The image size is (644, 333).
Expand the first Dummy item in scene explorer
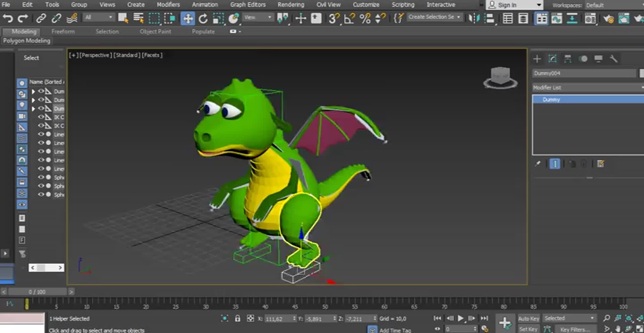[33, 91]
